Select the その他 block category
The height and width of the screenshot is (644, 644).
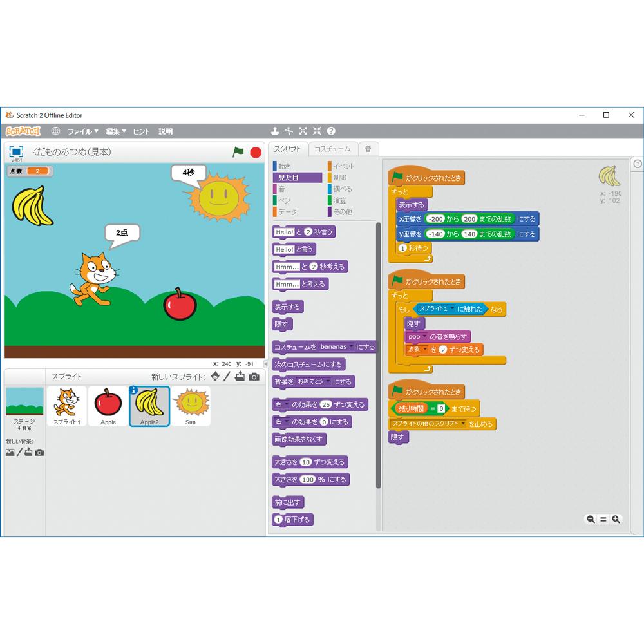[x=351, y=212]
